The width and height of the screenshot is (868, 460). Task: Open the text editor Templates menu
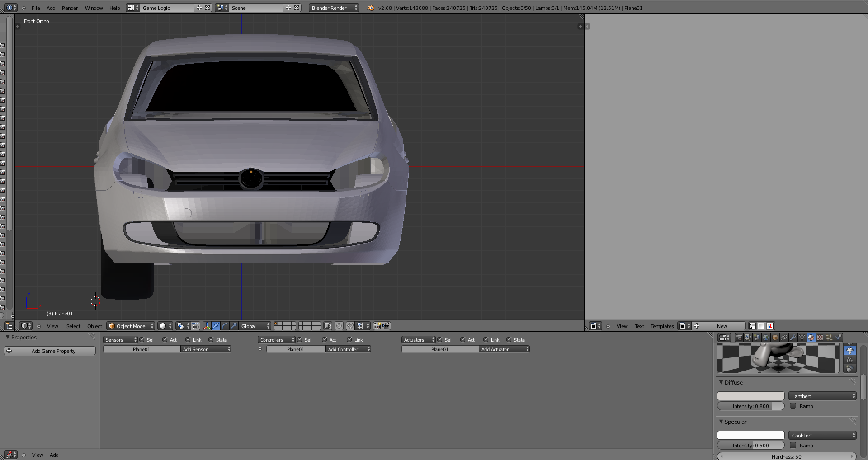click(662, 326)
